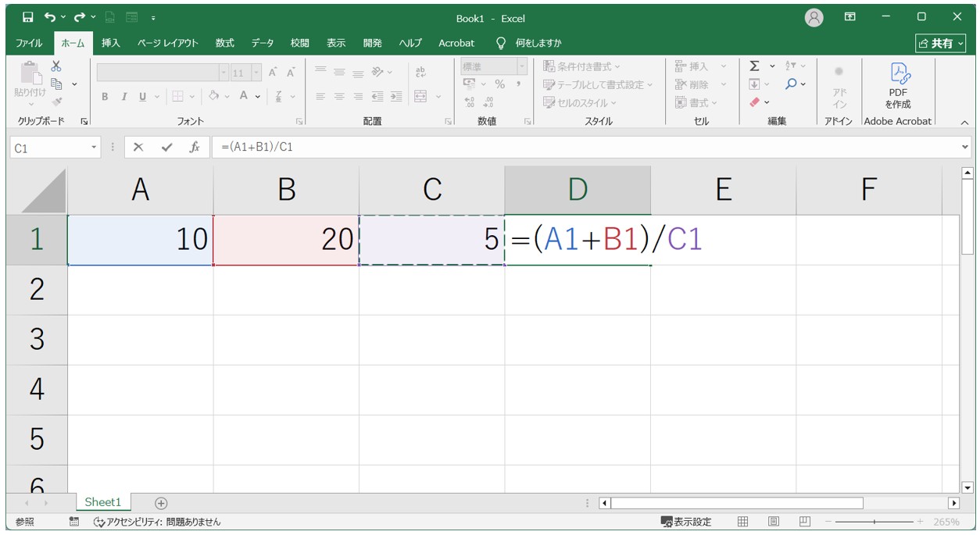Switch to the 挿入 ribbon tab
980x535 pixels.
pos(111,43)
